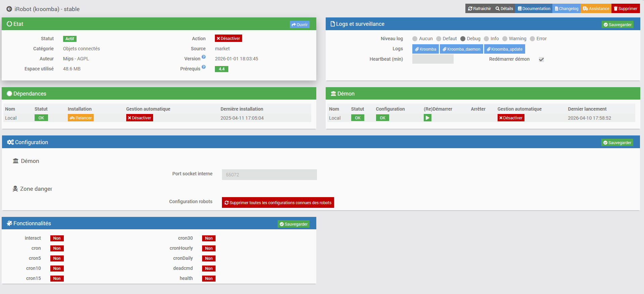The width and height of the screenshot is (644, 294).
Task: Toggle the cronHourly Non label
Action: (x=209, y=248)
